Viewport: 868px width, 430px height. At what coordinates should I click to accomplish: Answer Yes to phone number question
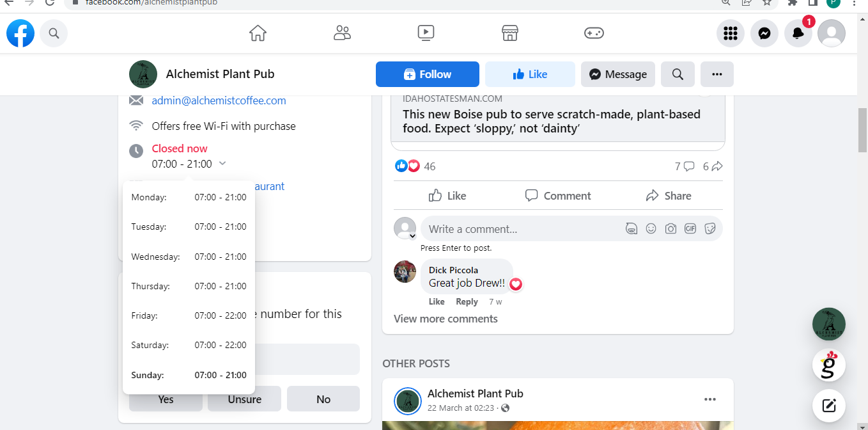(166, 399)
